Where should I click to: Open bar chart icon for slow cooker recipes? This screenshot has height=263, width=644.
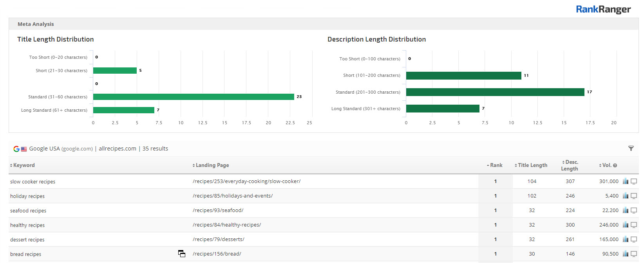point(626,181)
